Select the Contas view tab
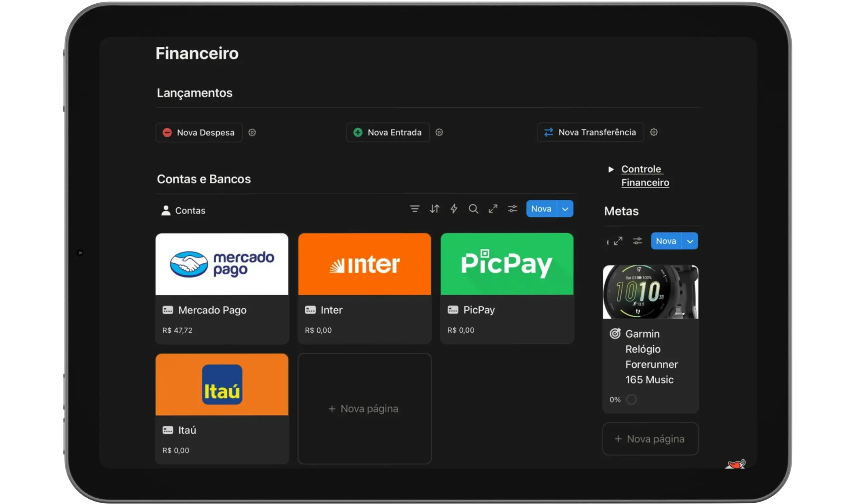Image resolution: width=855 pixels, height=504 pixels. (x=183, y=210)
